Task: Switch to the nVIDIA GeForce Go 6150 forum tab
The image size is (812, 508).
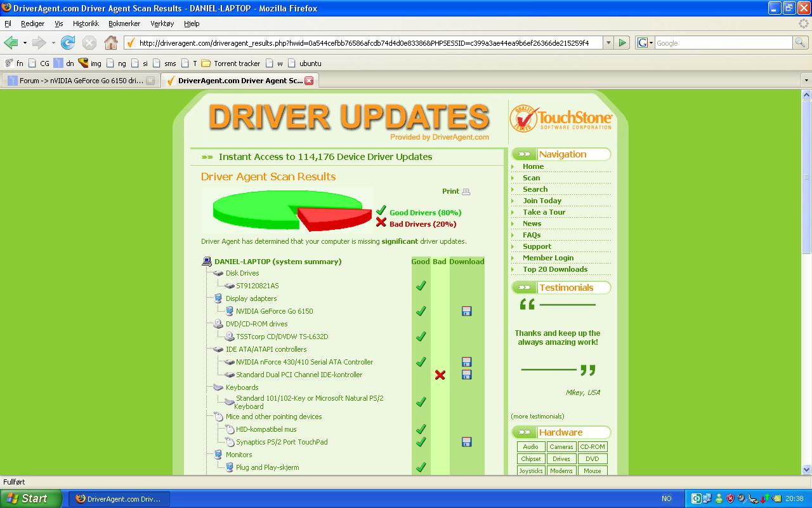Action: [x=80, y=81]
